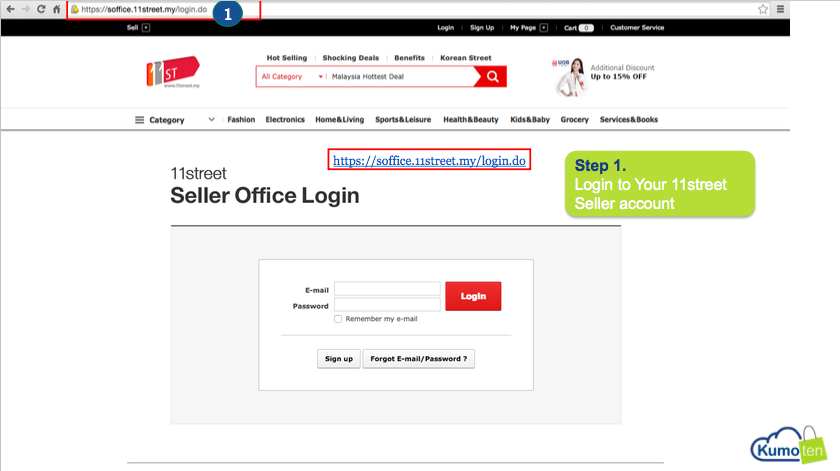Click 'Up to 15% OFF' text
Screen dimensions: 840x471
[618, 77]
